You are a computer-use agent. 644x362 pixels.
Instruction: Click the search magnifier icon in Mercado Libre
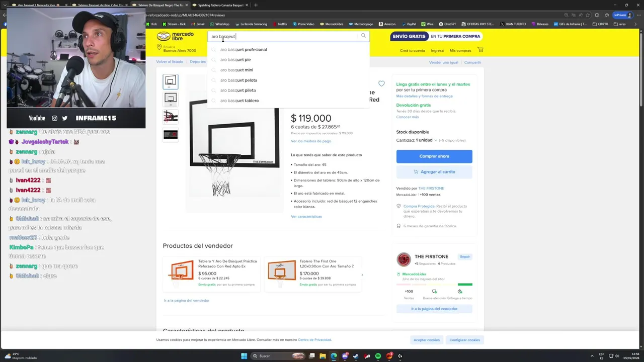[x=363, y=36]
